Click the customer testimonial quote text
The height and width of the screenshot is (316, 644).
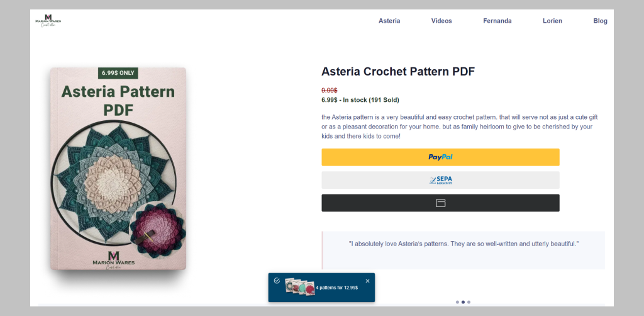(463, 244)
